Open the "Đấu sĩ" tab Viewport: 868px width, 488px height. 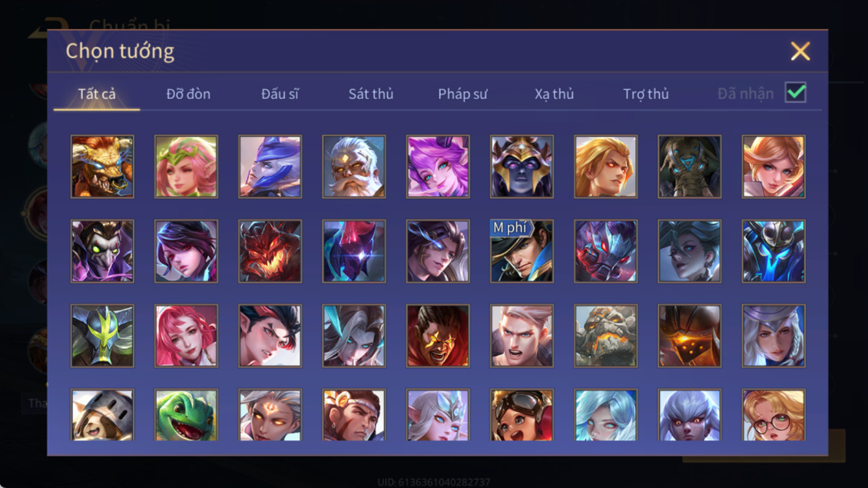pos(280,94)
